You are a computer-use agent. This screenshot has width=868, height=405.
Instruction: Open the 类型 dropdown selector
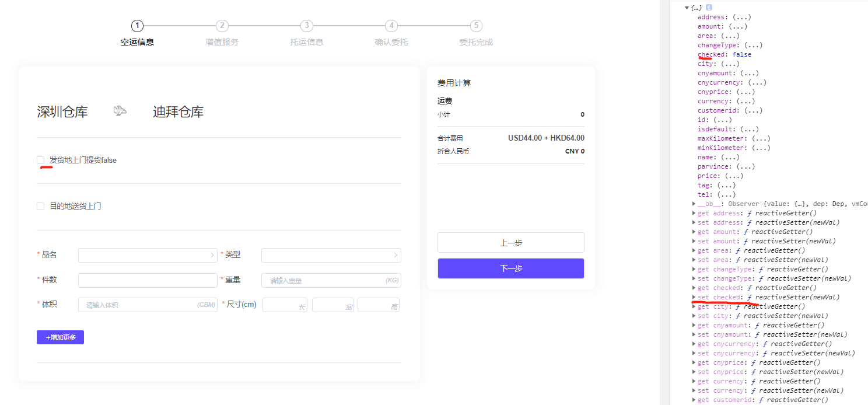(x=330, y=255)
